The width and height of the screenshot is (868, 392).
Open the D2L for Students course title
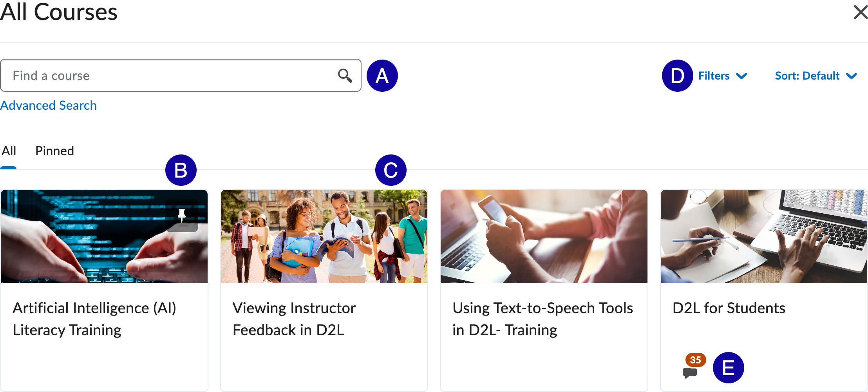point(729,308)
